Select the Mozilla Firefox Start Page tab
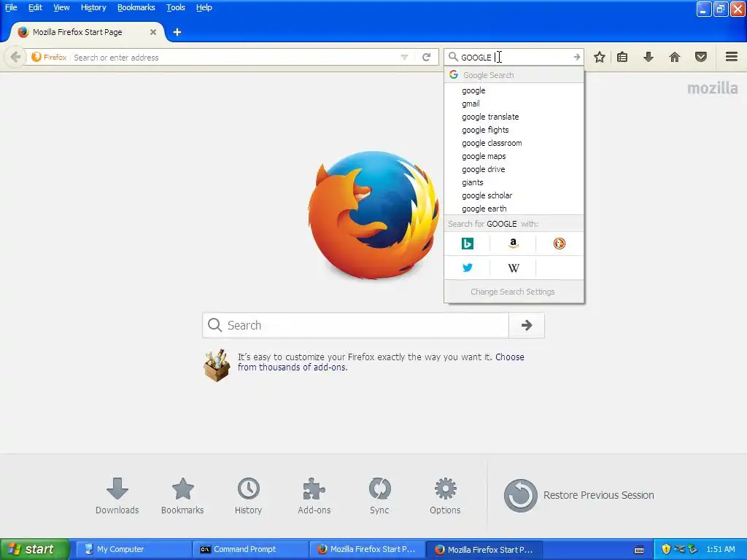 (86, 32)
